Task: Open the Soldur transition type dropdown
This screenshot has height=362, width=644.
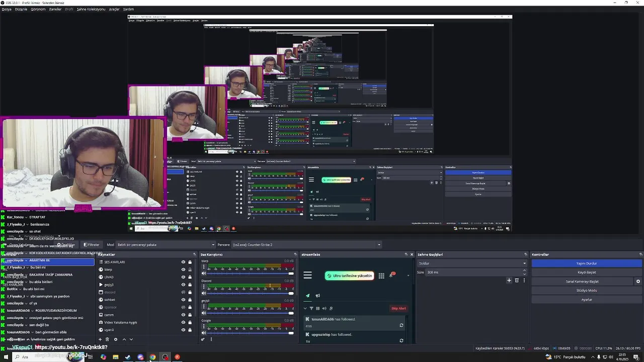Action: (472, 263)
